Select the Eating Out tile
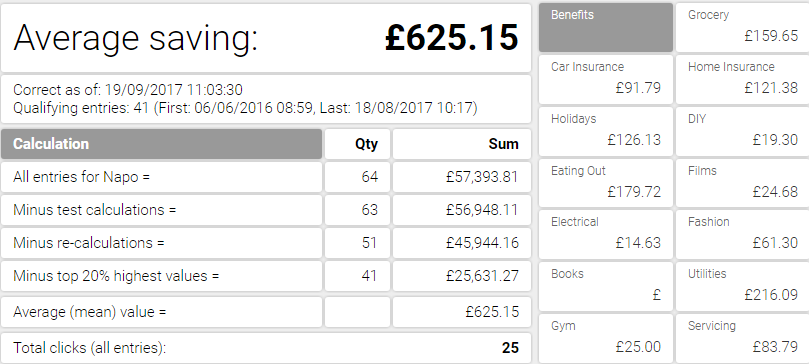Viewport: 809px width, 364px height. pos(606,183)
